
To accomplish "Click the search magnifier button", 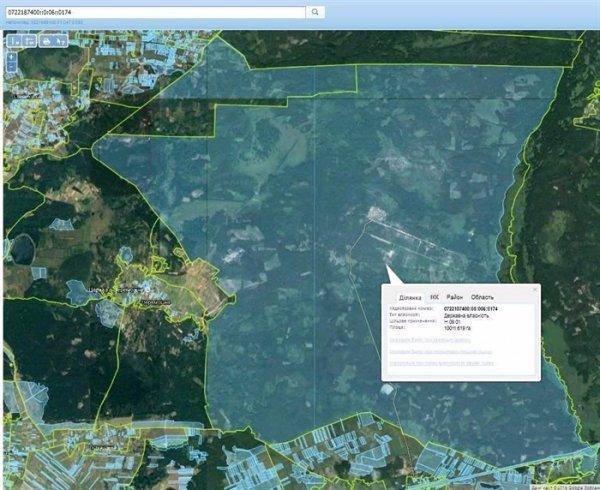I will 315,11.
